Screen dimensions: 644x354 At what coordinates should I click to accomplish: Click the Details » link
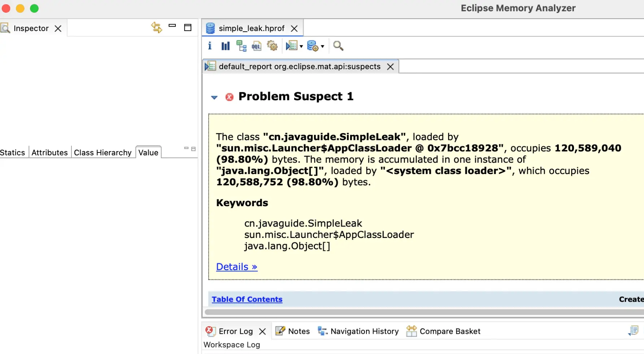pyautogui.click(x=236, y=267)
